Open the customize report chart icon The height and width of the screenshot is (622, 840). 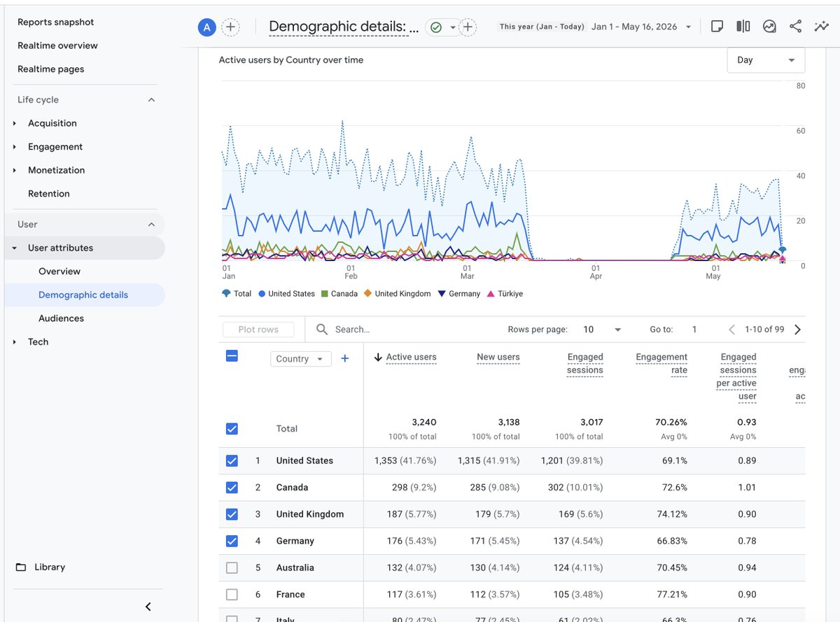pos(769,27)
